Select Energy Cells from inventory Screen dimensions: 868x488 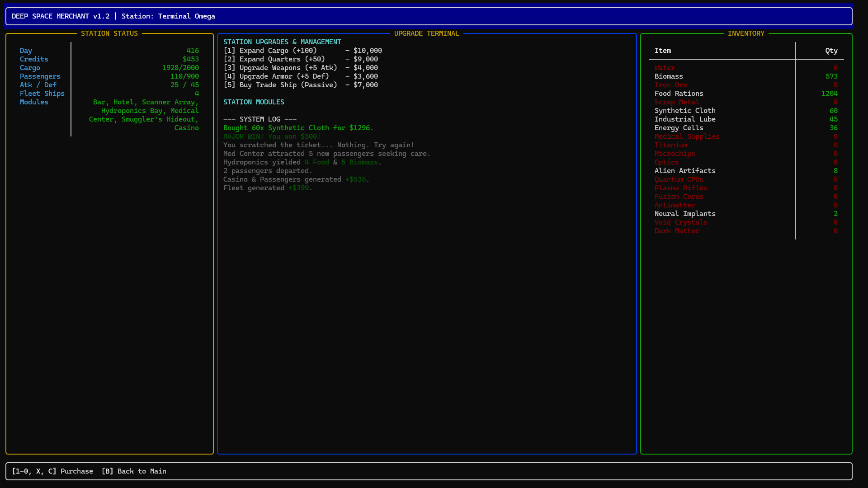[679, 127]
